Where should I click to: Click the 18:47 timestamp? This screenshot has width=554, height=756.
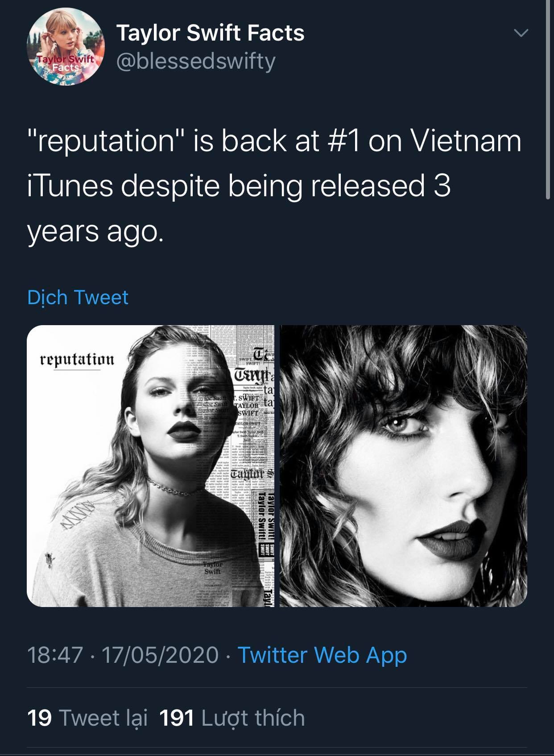[55, 655]
